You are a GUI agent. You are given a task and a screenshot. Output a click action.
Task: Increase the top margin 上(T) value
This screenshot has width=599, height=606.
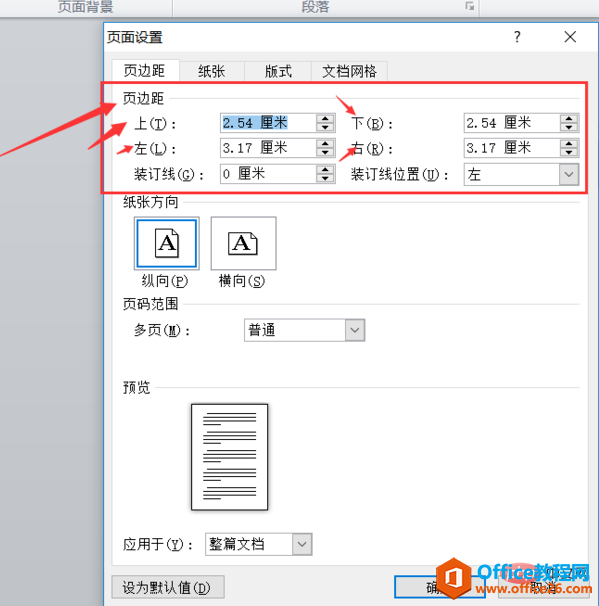325,119
